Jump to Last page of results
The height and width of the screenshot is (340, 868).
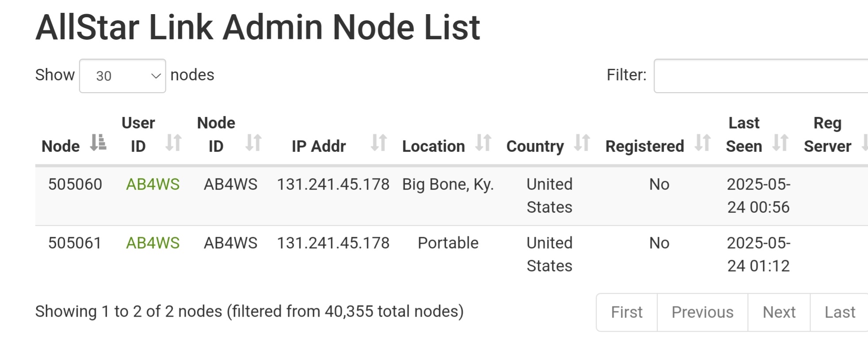tap(839, 312)
